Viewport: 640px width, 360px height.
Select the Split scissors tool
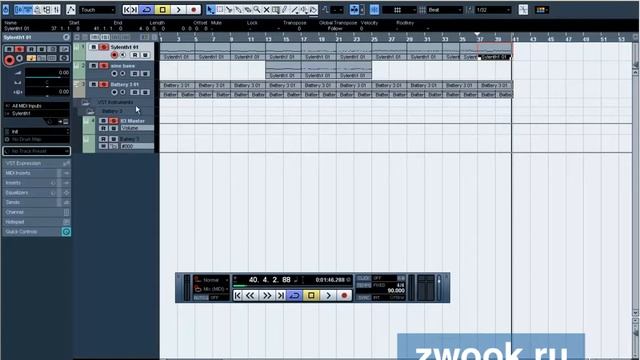(229, 10)
